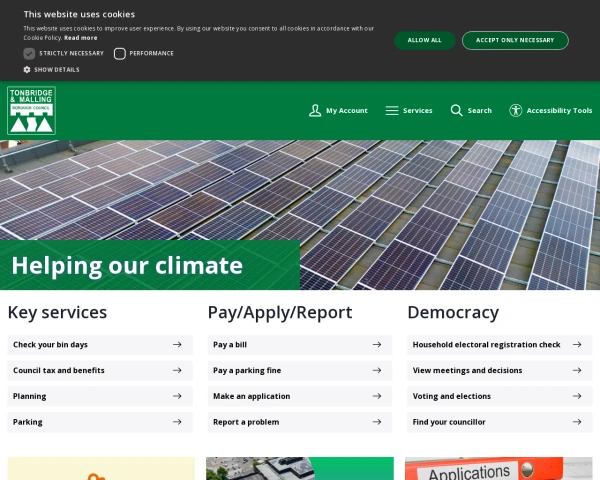Image resolution: width=600 pixels, height=480 pixels.
Task: Toggle the Strictly Necessary cookies checkbox
Action: pos(29,53)
